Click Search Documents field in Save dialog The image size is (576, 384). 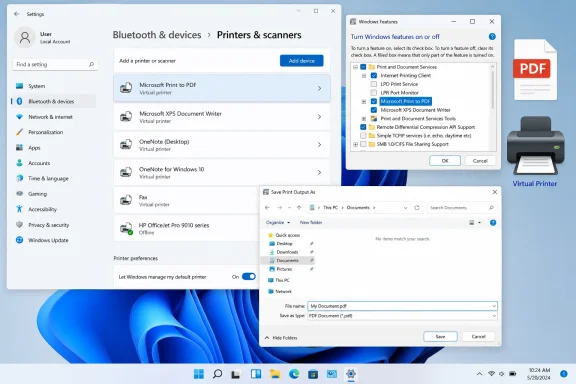pos(462,208)
